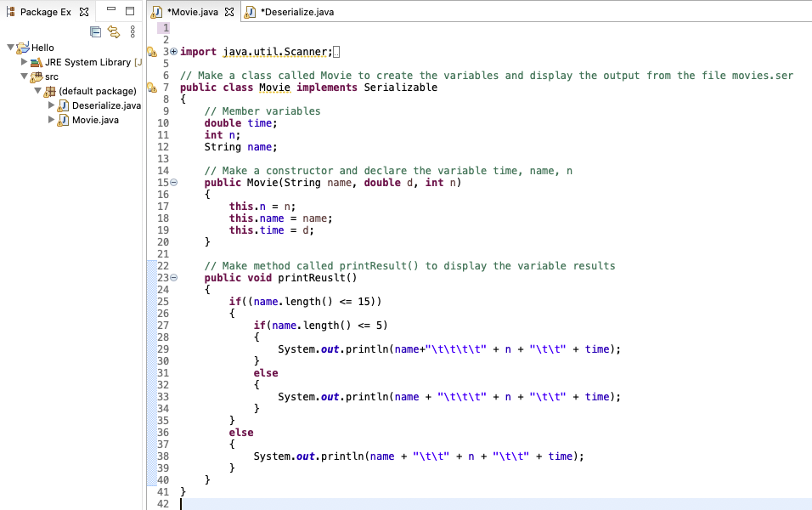The width and height of the screenshot is (812, 510).
Task: Click the Collapse All icon in Package Explorer
Action: (x=95, y=31)
